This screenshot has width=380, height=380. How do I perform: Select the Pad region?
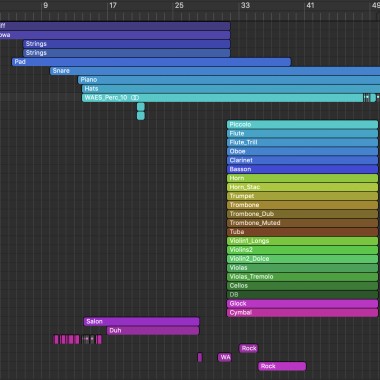click(151, 62)
